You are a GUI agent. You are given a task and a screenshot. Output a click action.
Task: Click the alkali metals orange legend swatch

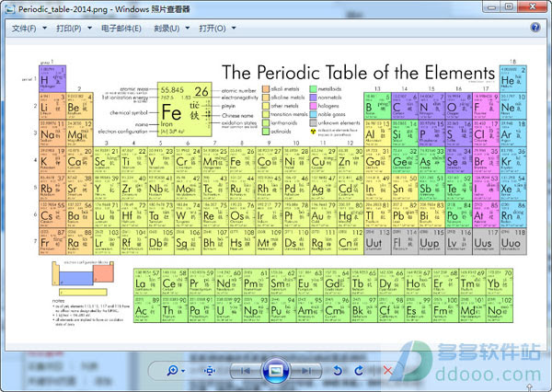point(266,88)
